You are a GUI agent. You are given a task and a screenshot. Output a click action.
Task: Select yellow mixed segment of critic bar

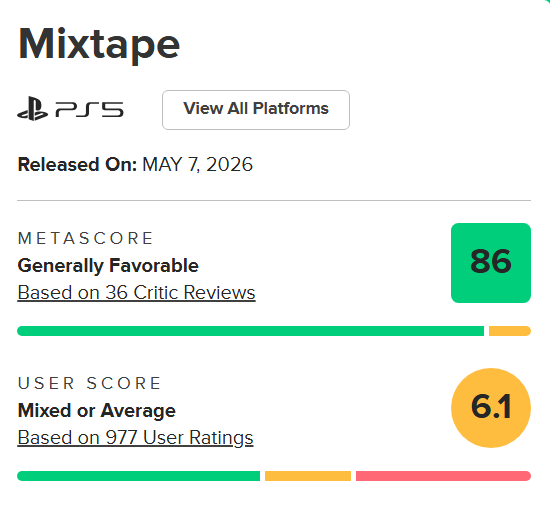pos(510,331)
